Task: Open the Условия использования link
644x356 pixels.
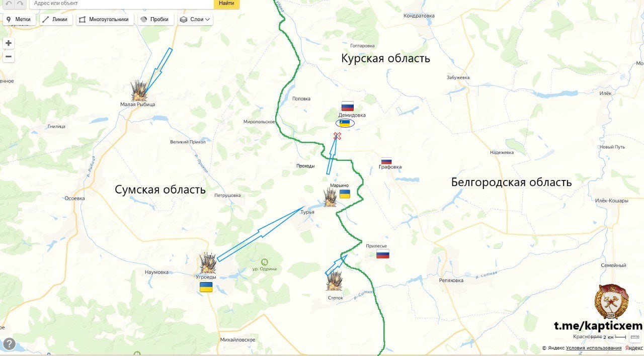Action: tap(594, 348)
